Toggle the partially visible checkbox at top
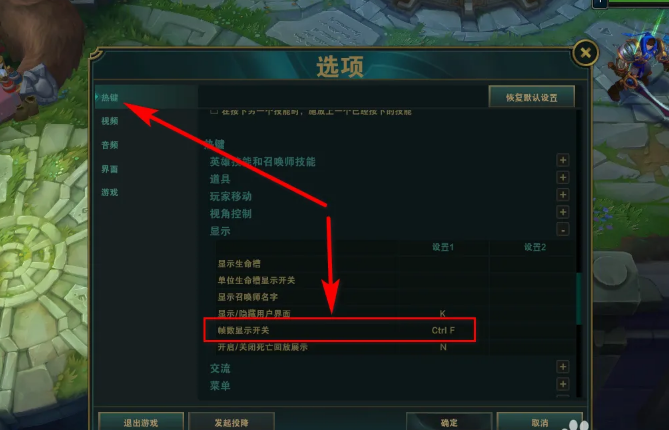 (214, 111)
